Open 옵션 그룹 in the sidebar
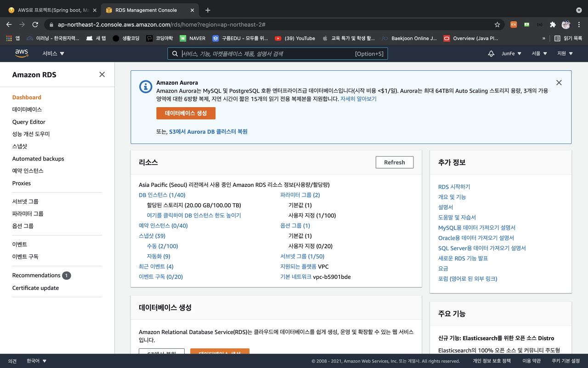 (x=23, y=226)
